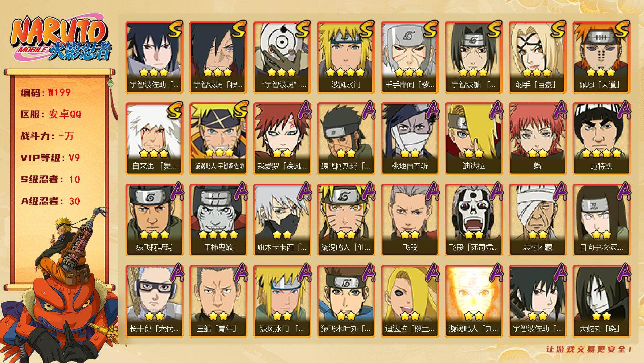The image size is (644, 363).
Task: Choose the 大蛇丸「晓」 ninja card
Action: [601, 301]
